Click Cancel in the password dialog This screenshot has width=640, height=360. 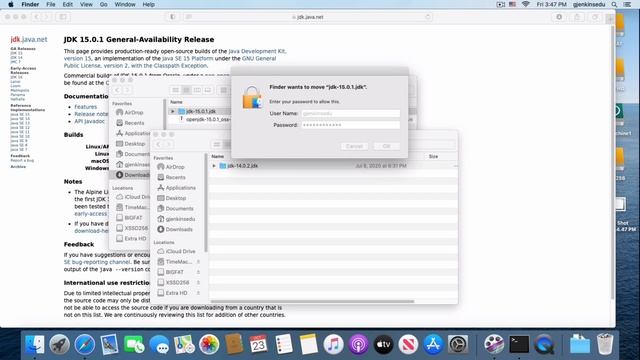354,146
